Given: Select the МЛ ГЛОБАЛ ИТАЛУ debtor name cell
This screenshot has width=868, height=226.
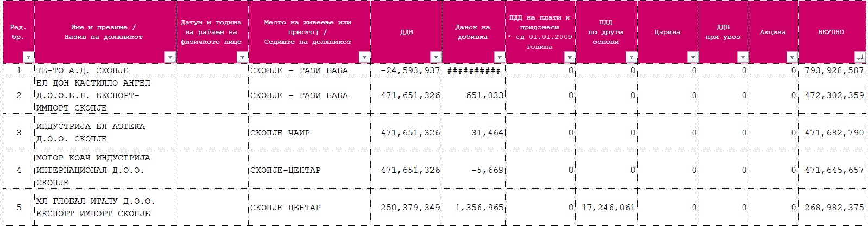Looking at the screenshot, I should point(105,208).
